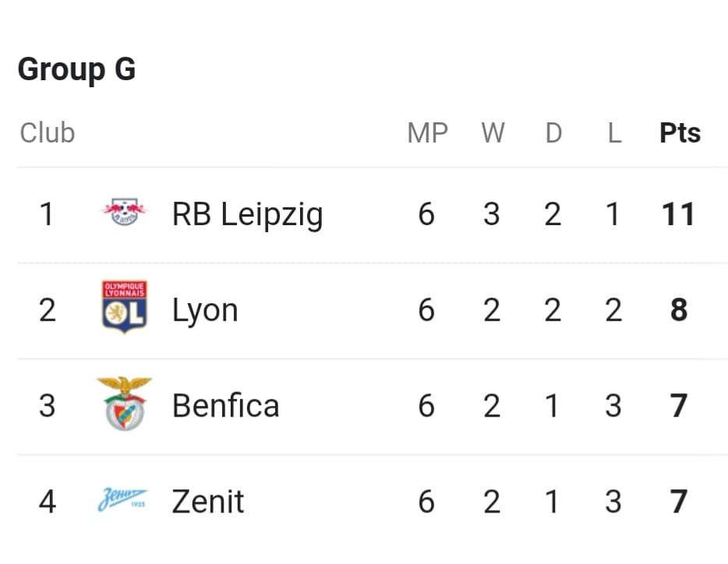
Task: Click Zenit's rank number 4
Action: pyautogui.click(x=48, y=502)
